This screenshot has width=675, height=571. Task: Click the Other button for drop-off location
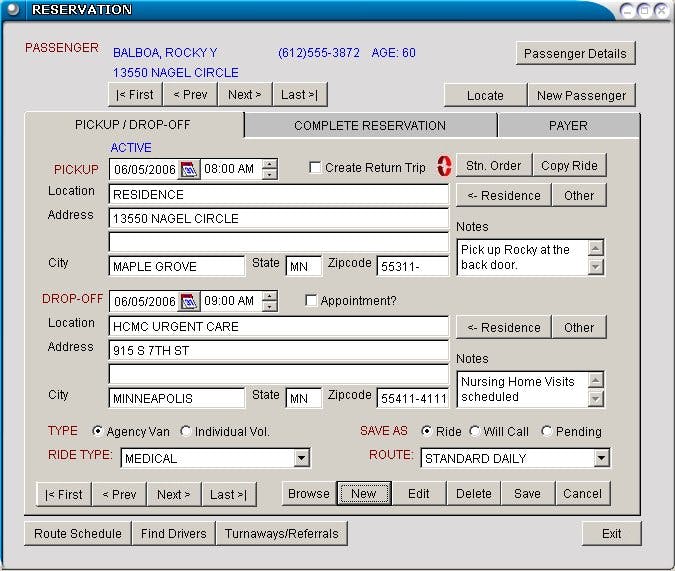pos(579,328)
